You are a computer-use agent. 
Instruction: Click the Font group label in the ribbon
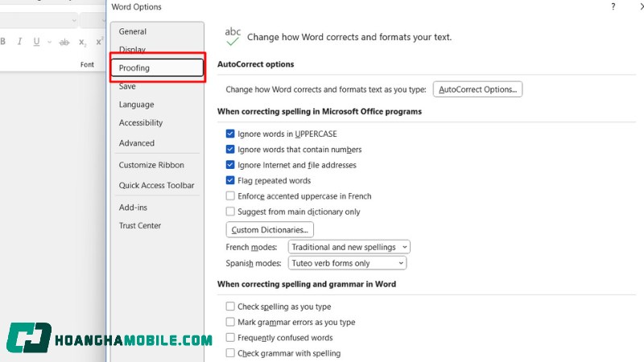87,65
